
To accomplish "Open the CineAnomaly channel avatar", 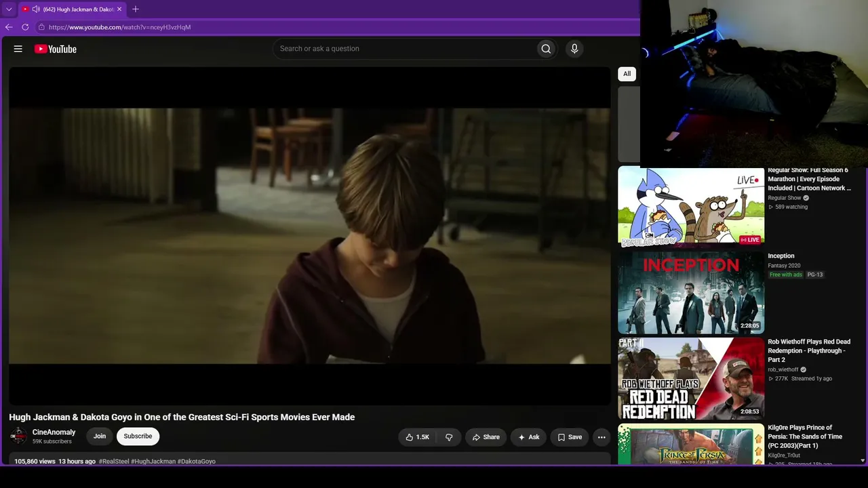I will click(18, 436).
